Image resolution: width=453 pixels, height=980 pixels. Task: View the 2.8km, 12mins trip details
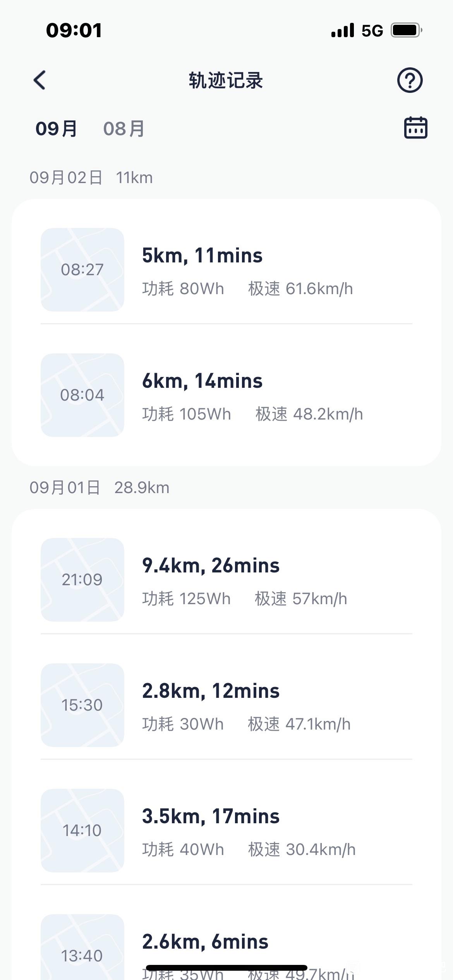coord(226,705)
